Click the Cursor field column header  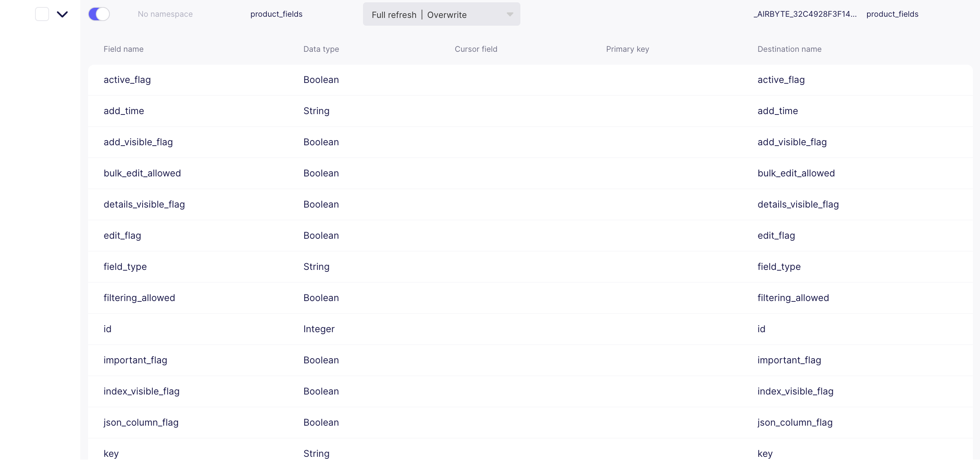476,49
